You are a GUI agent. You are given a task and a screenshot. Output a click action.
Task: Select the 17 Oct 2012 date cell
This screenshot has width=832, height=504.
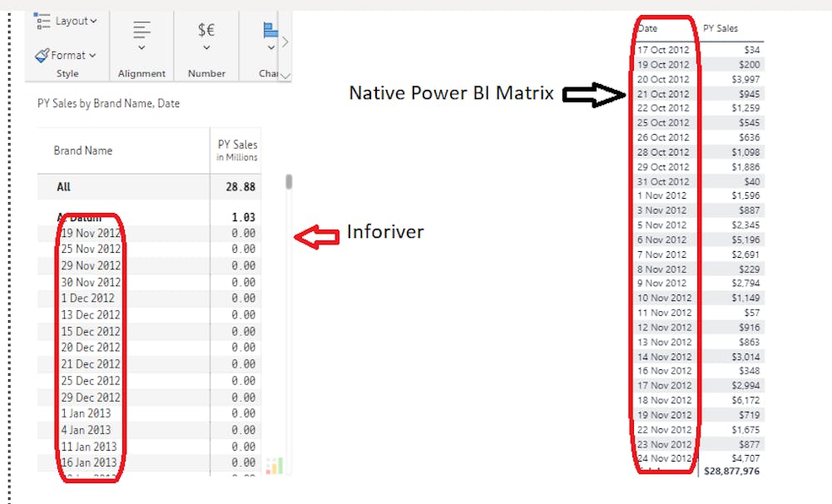pyautogui.click(x=663, y=50)
